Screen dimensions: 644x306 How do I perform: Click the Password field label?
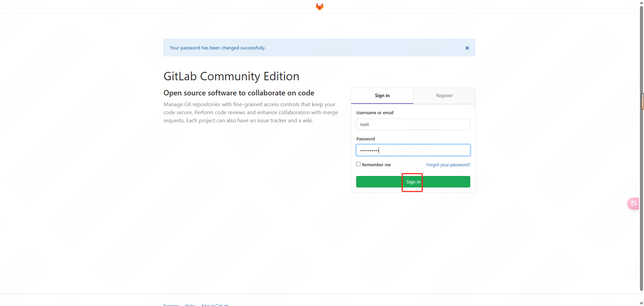click(365, 139)
